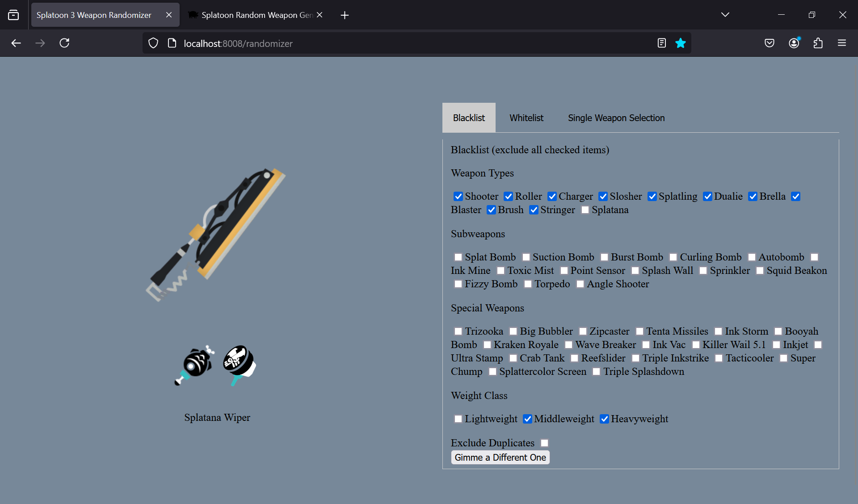Uncheck the Shooter weapon type
The height and width of the screenshot is (504, 858).
point(458,197)
